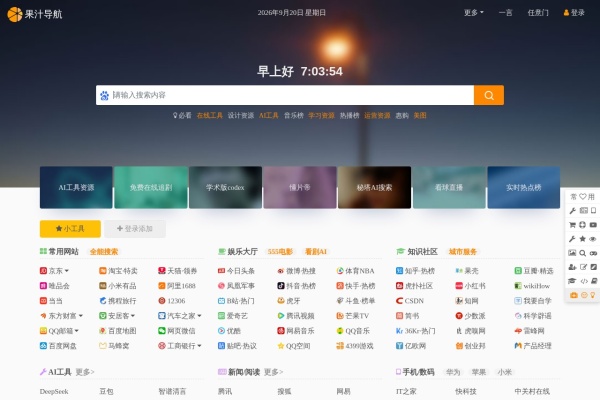
Task: Select the 美图 search tag
Action: point(420,116)
